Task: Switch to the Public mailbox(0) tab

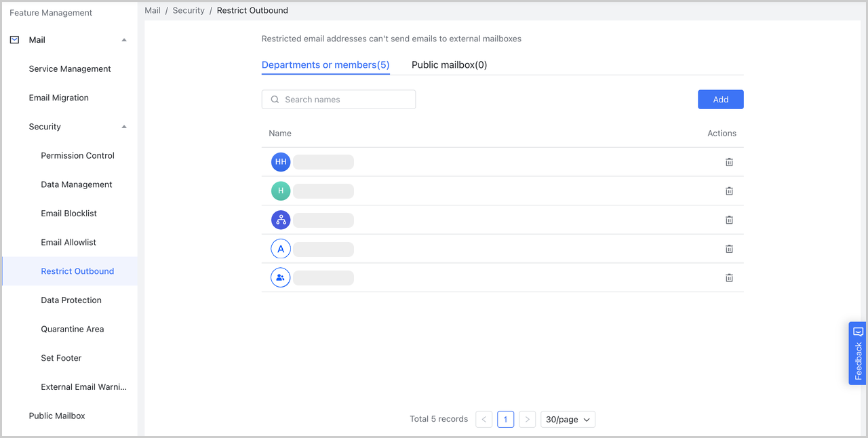Action: click(x=449, y=64)
